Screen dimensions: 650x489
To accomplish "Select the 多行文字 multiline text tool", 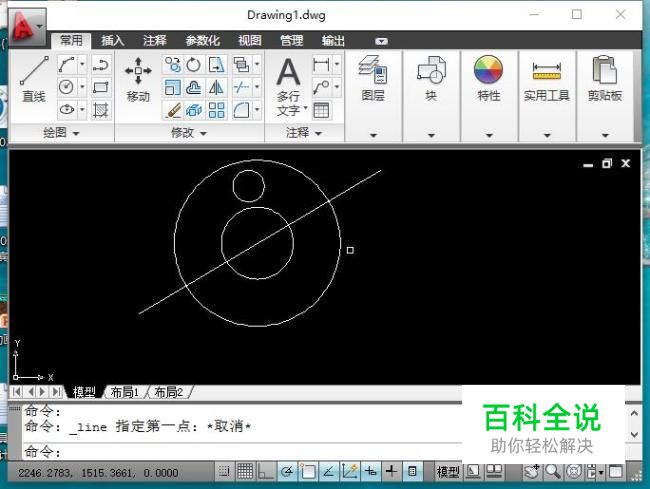I will pyautogui.click(x=289, y=87).
